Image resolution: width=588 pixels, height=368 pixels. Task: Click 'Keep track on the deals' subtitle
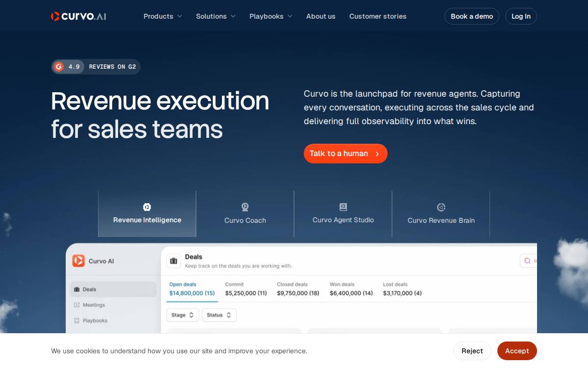point(238,266)
